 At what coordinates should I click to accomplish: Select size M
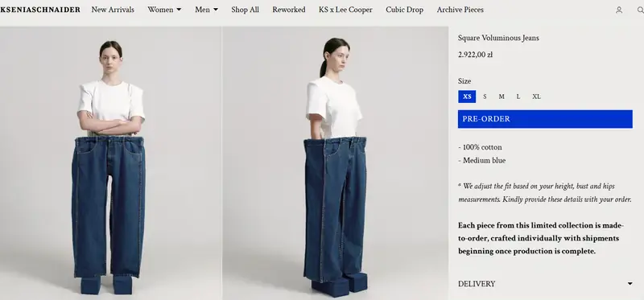point(502,97)
